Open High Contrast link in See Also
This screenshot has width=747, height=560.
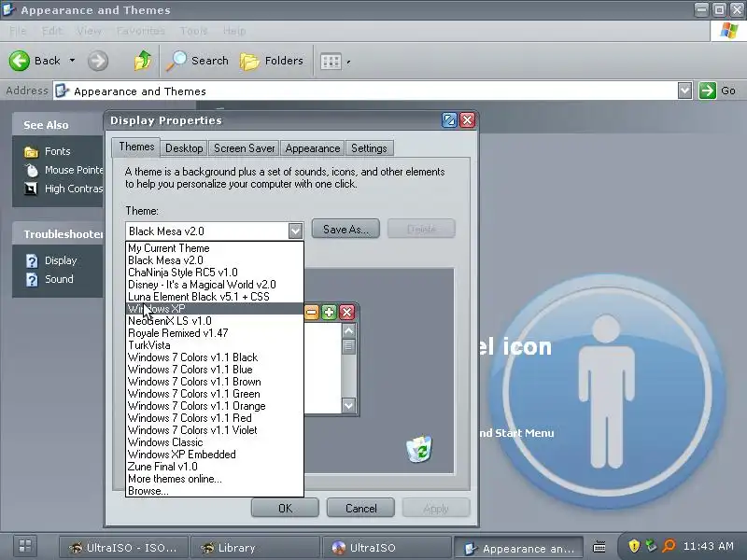pyautogui.click(x=74, y=189)
